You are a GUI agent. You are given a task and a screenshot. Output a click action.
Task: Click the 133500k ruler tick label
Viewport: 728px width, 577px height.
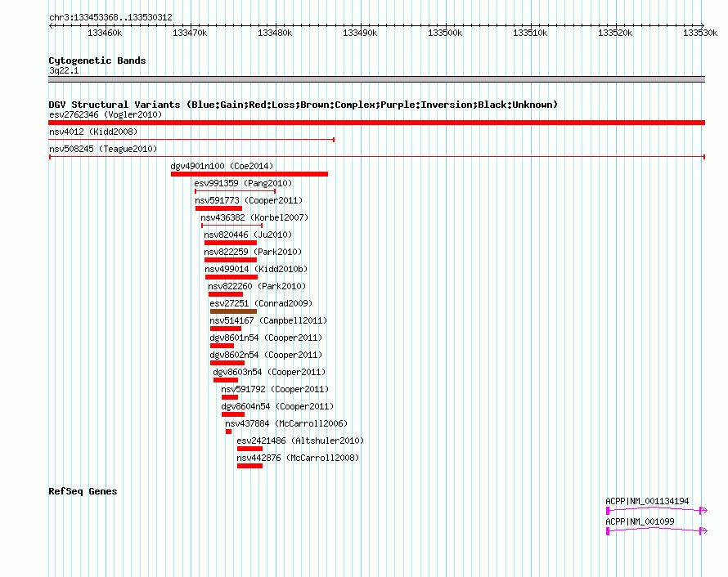(445, 33)
